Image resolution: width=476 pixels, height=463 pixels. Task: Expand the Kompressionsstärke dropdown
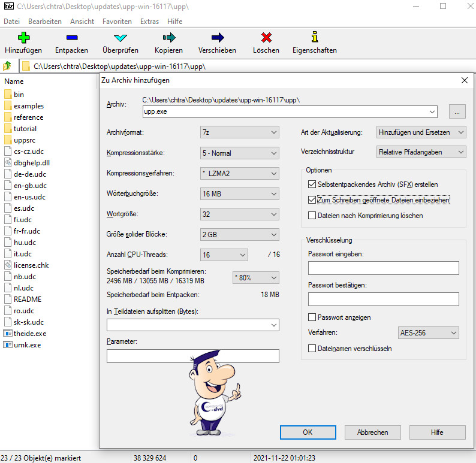240,153
